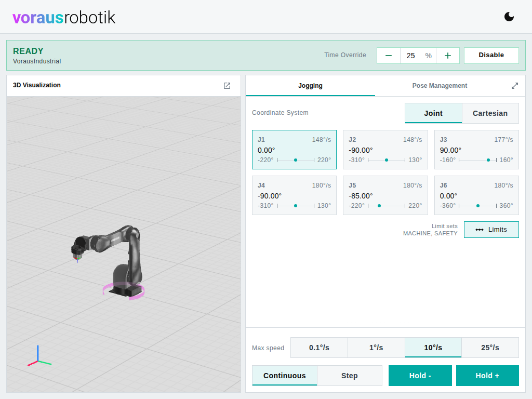Select the J2 joint card
The width and height of the screenshot is (532, 399).
pos(385,150)
